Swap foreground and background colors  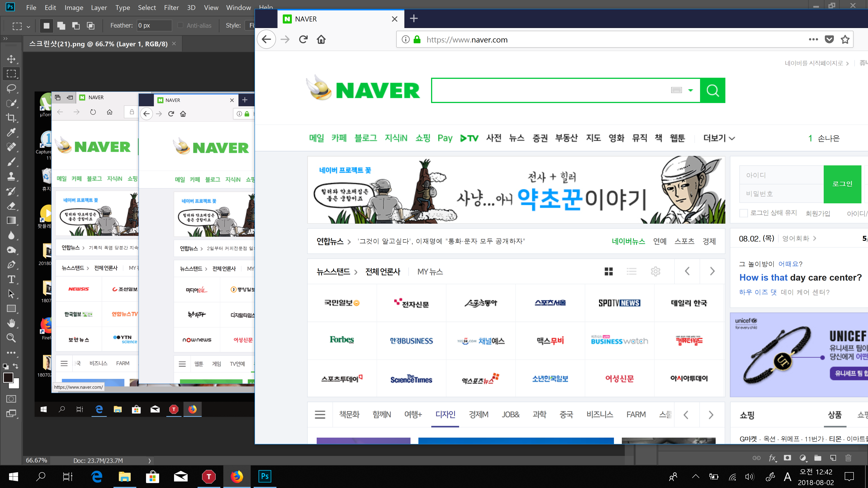click(16, 366)
